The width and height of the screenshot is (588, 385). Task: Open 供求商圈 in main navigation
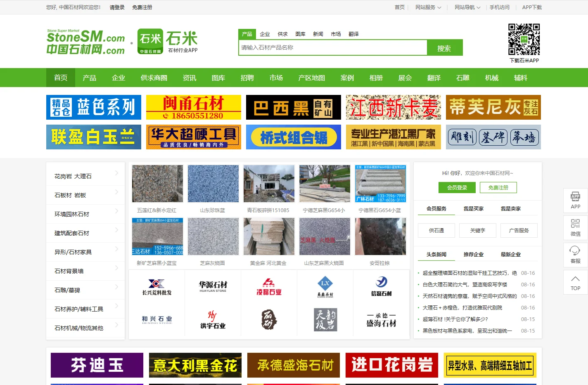point(154,78)
